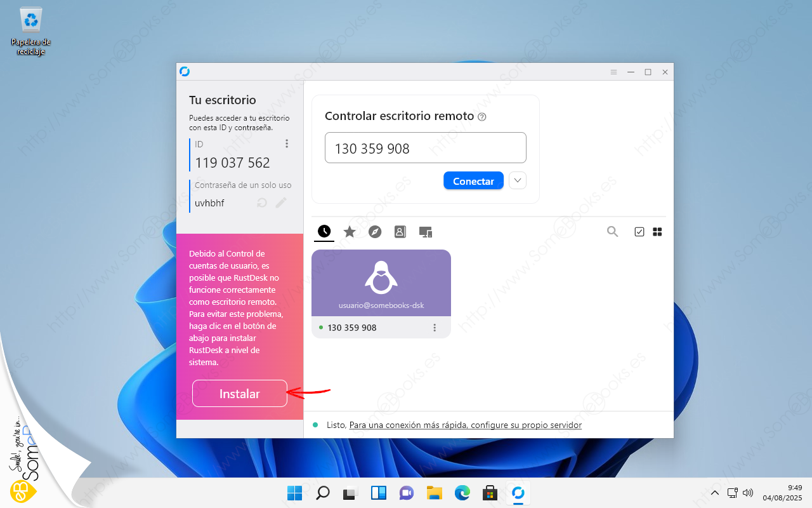Show hidden system tray icons
This screenshot has width=812, height=508.
(x=715, y=493)
